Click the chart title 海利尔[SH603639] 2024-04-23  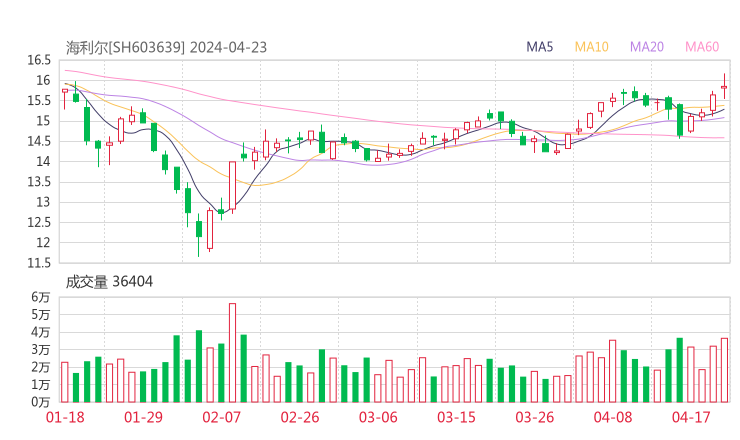(x=166, y=47)
